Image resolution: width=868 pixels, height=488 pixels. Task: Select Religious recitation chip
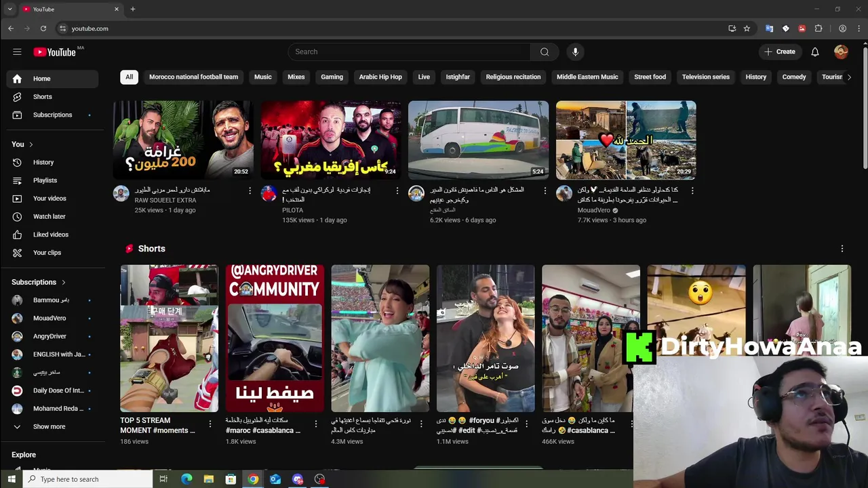[513, 77]
